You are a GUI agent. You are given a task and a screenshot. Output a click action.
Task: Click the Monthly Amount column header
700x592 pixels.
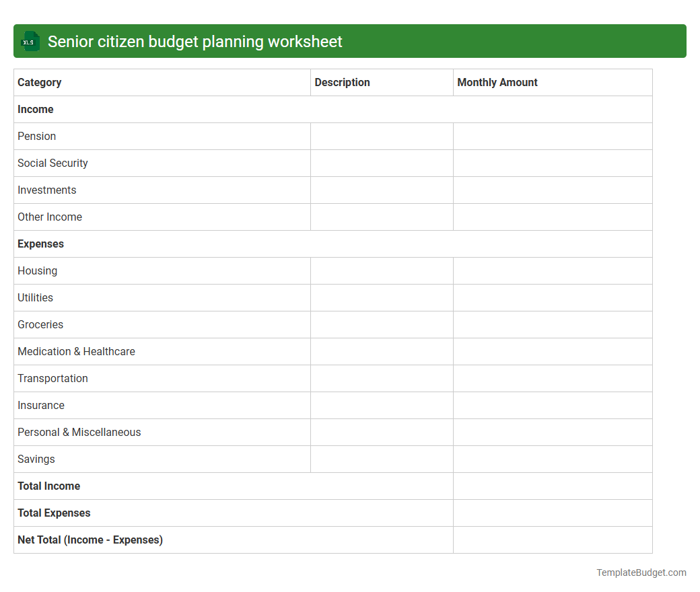coord(497,82)
